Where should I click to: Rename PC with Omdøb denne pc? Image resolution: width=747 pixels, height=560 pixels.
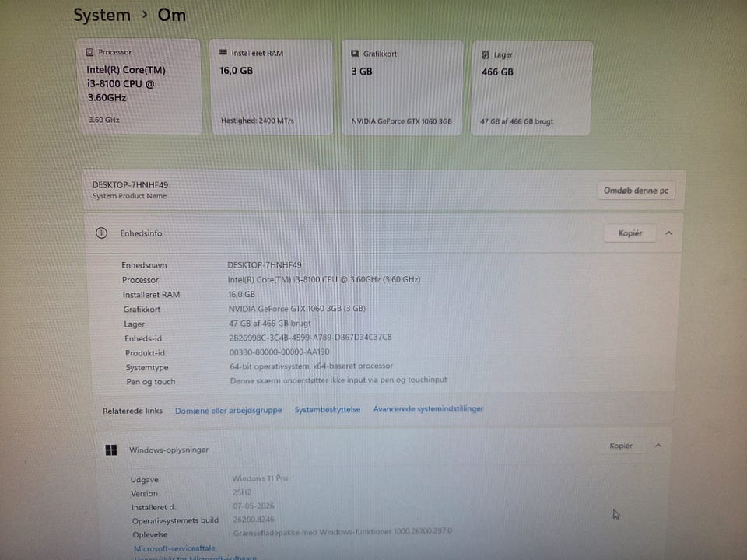click(x=636, y=191)
